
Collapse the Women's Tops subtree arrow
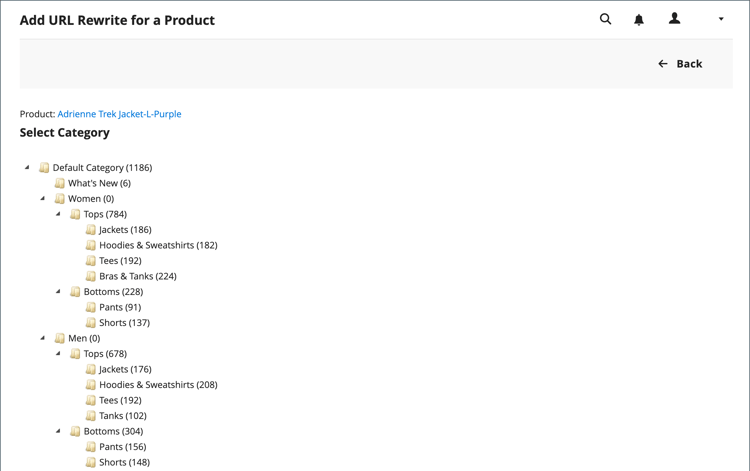58,214
